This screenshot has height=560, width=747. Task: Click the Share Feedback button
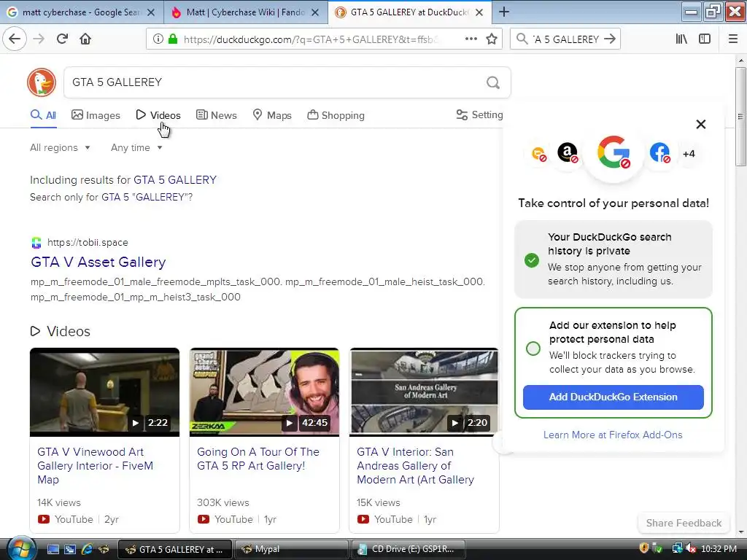[684, 523]
